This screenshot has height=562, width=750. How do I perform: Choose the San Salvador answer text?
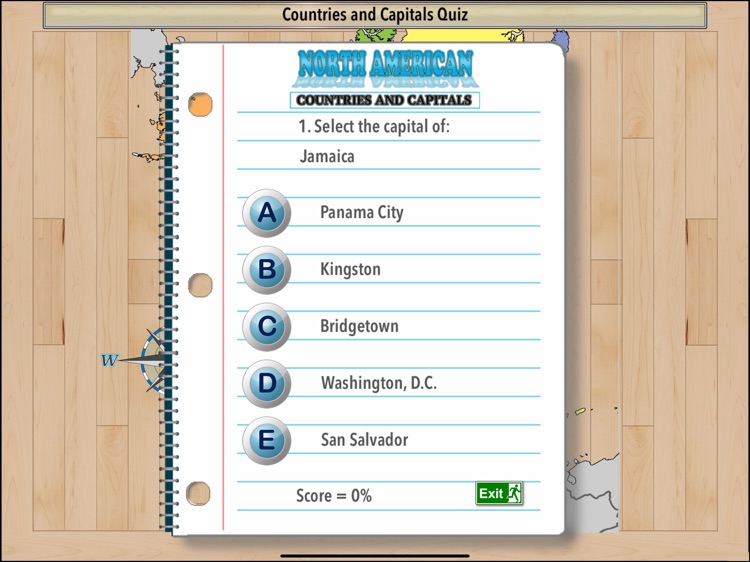coord(364,440)
